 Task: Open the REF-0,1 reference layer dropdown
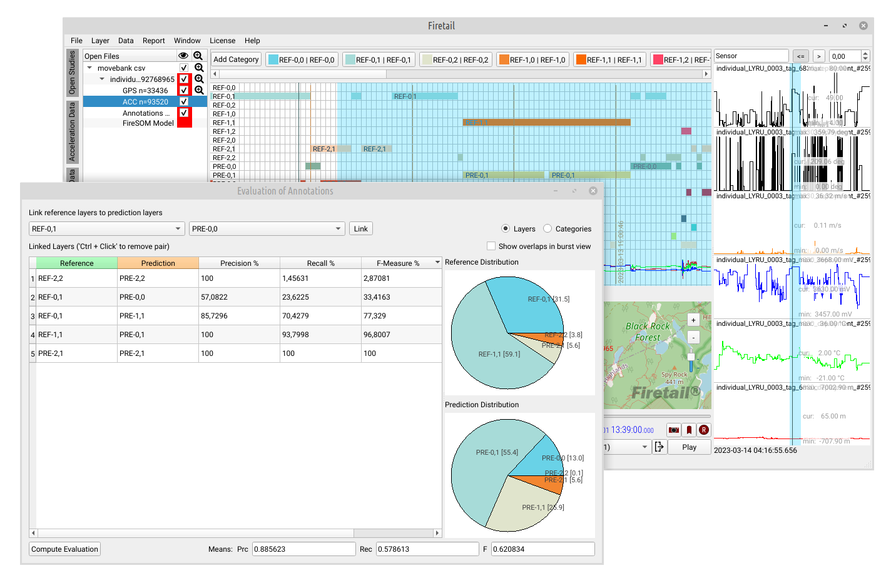(106, 229)
